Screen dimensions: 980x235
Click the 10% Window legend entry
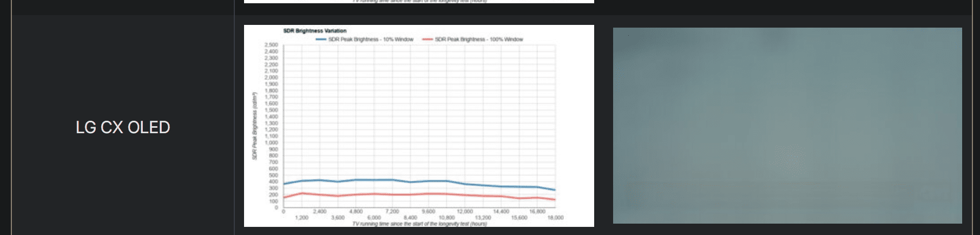(x=365, y=40)
